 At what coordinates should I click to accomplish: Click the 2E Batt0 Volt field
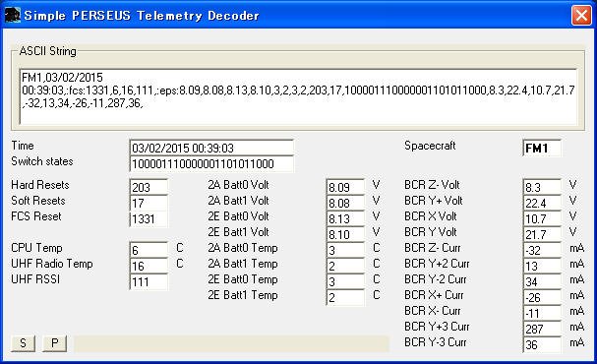(x=345, y=218)
